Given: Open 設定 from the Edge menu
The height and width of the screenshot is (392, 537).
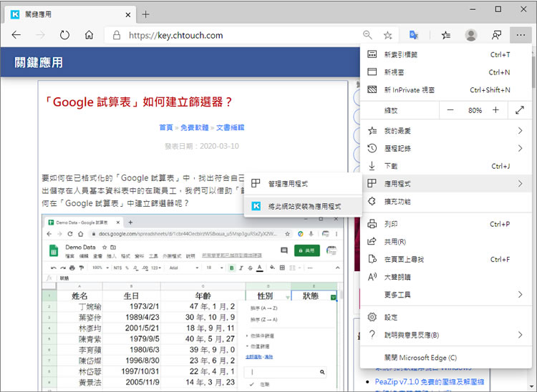Looking at the screenshot, I should (x=392, y=317).
